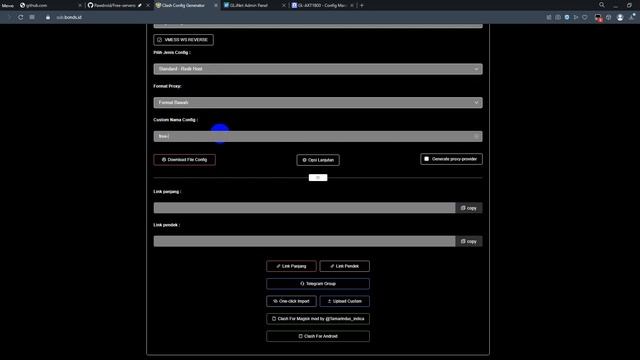Viewport: 640px width, 360px height.
Task: Click Download File Config button
Action: click(x=184, y=160)
